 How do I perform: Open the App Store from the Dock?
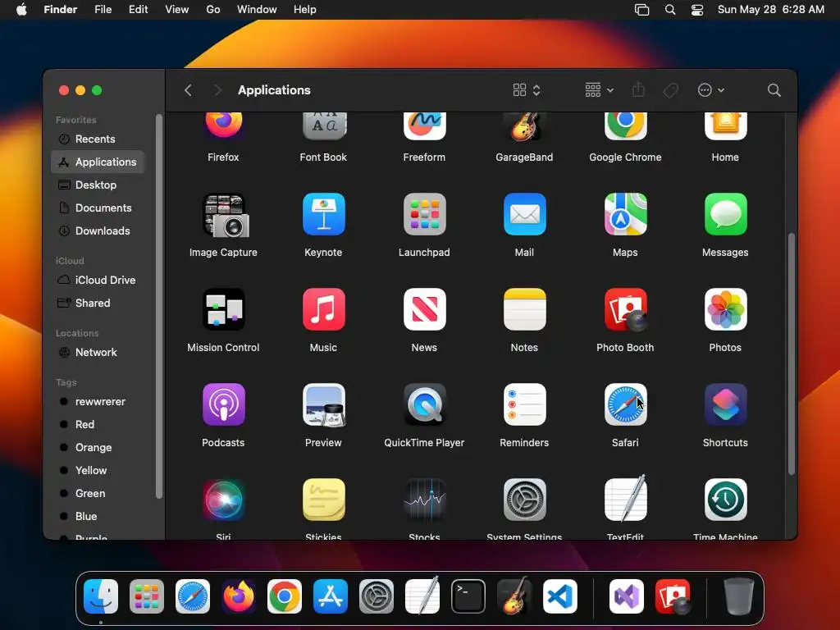[331, 596]
